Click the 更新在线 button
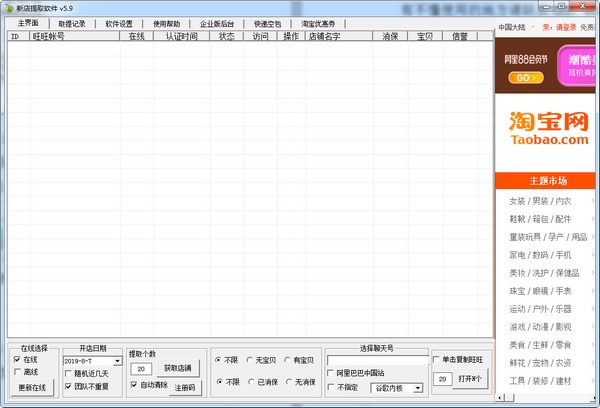Image resolution: width=600 pixels, height=408 pixels. (x=33, y=387)
